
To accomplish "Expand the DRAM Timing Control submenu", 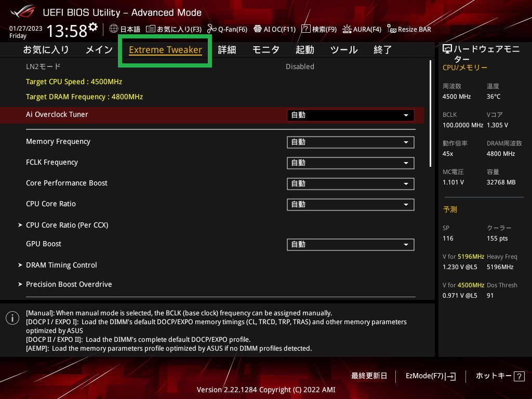I will click(x=61, y=265).
